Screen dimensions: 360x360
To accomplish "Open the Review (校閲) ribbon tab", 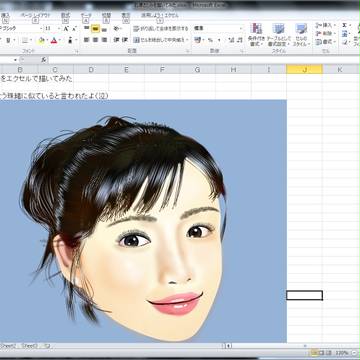I will click(106, 15).
